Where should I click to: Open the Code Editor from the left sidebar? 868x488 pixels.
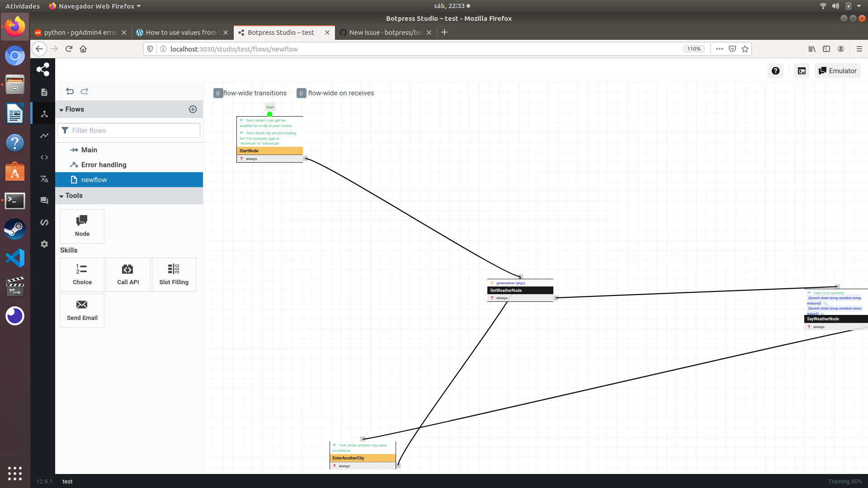[x=44, y=157]
